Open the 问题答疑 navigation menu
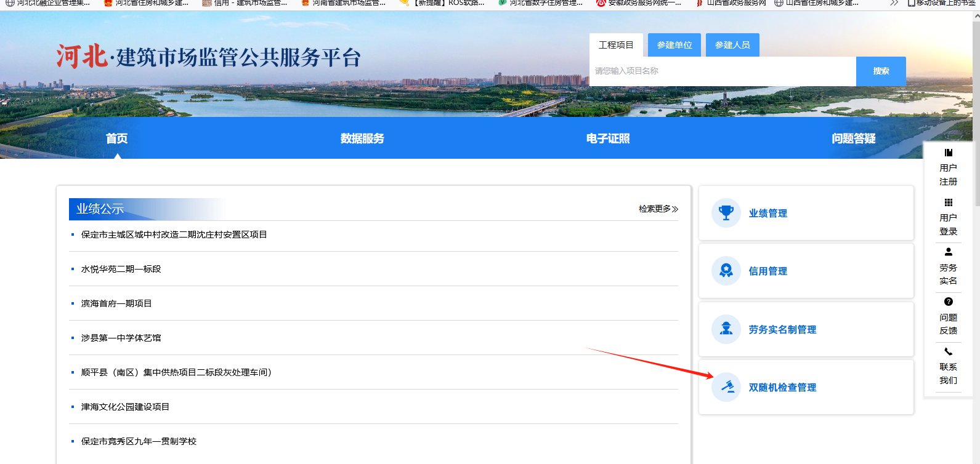The image size is (980, 464). pos(854,138)
